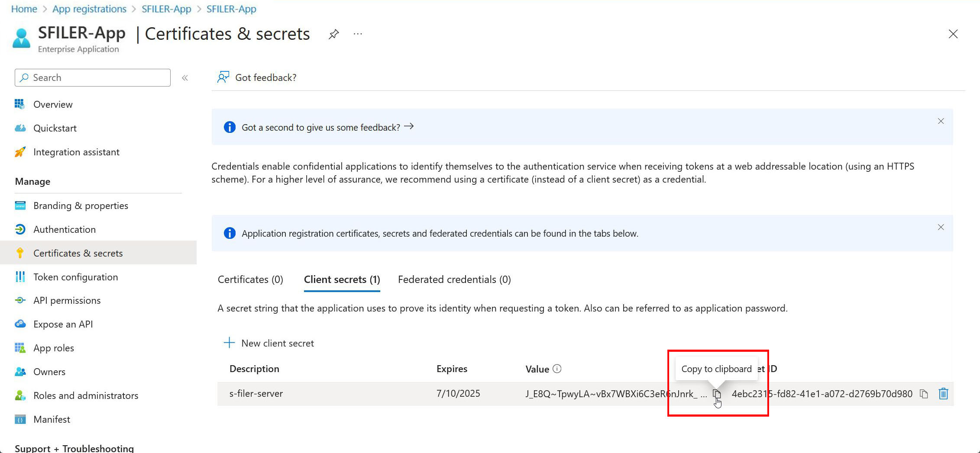Click the Support + Troubleshooting heading
The image size is (980, 453).
[74, 448]
